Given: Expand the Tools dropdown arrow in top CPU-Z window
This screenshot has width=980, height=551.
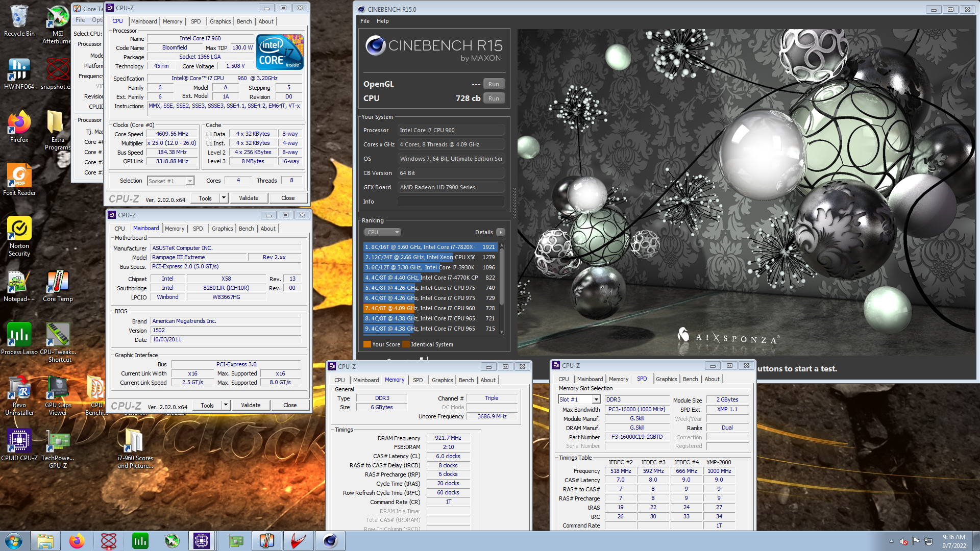Looking at the screenshot, I should coord(224,198).
